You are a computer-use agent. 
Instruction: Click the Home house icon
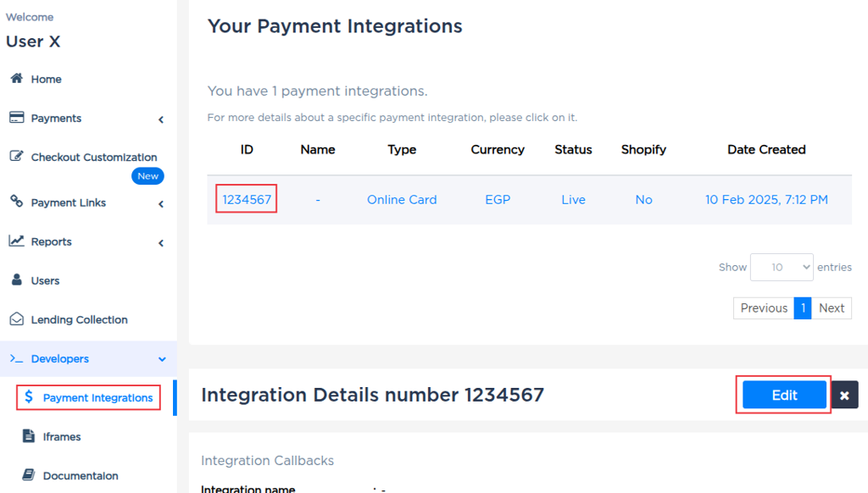16,79
